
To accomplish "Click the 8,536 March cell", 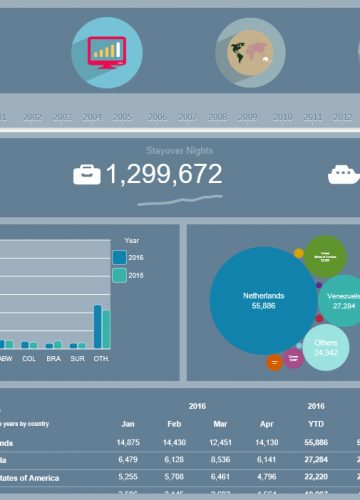I will click(220, 460).
